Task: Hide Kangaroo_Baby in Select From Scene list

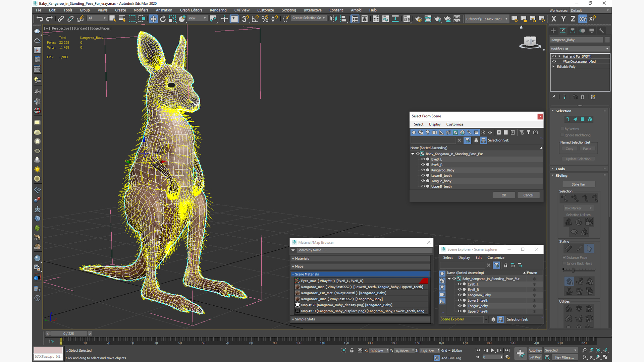Action: pos(423,170)
